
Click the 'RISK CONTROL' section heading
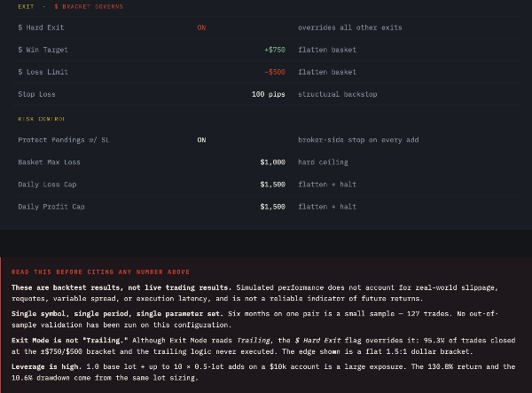click(x=42, y=119)
